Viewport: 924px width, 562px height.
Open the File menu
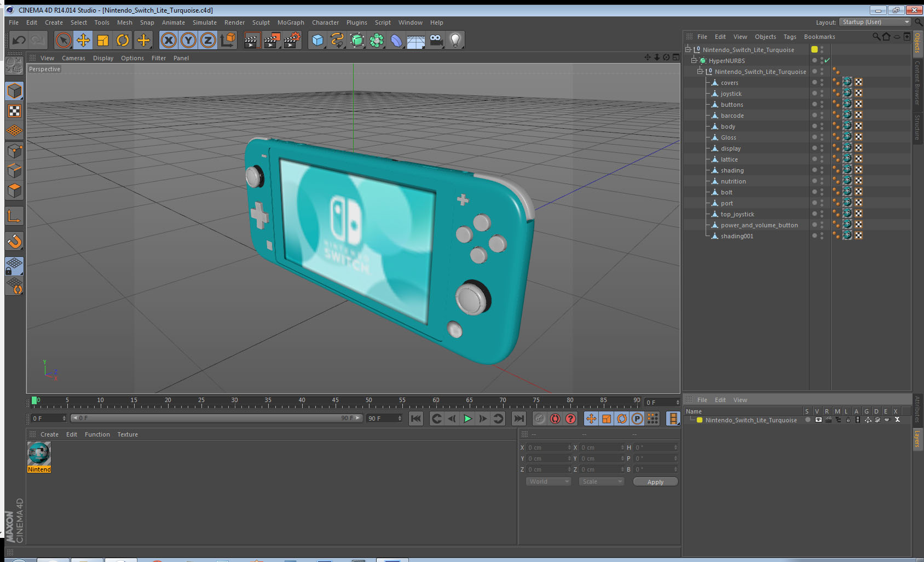14,22
